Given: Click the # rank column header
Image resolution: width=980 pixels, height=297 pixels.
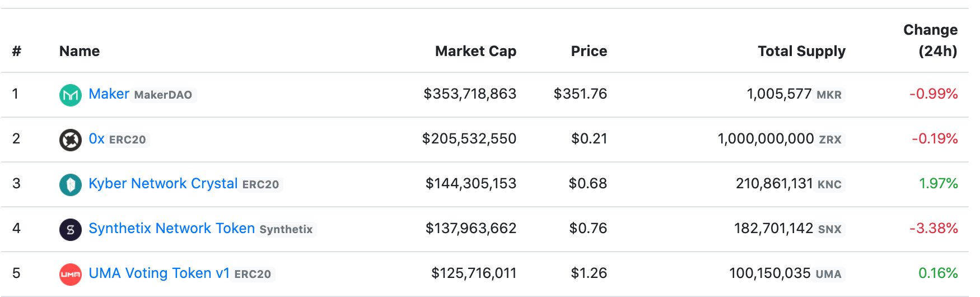Looking at the screenshot, I should pos(17,51).
